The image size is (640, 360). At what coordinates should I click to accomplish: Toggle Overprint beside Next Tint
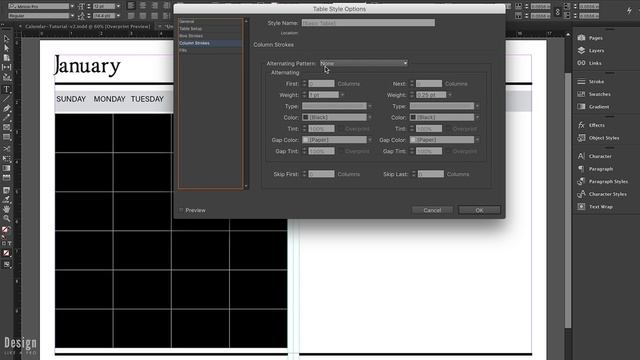pyautogui.click(x=449, y=129)
